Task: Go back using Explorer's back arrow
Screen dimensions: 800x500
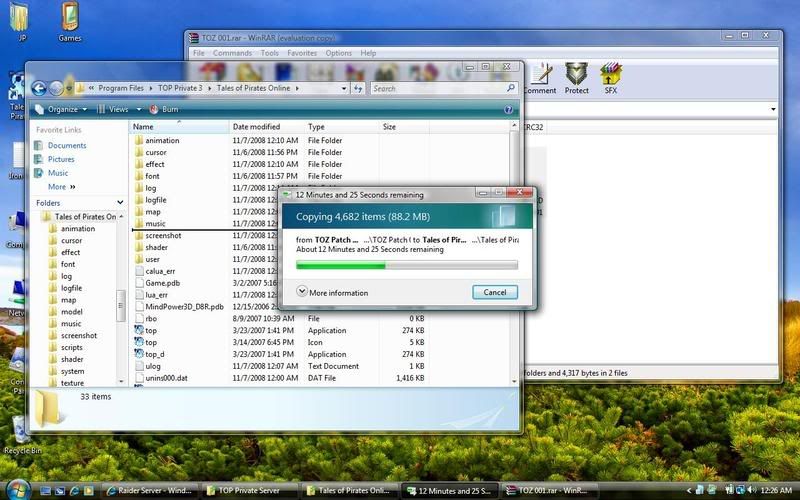Action: (x=40, y=88)
